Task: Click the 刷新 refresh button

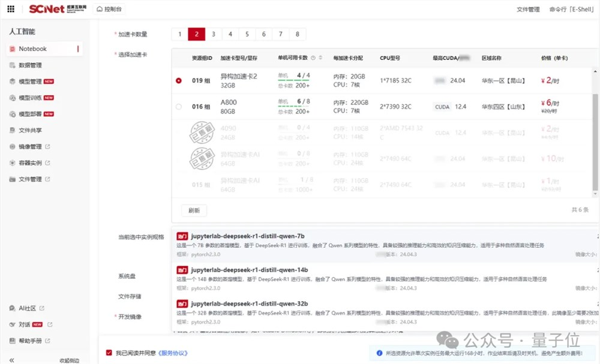Action: pos(193,210)
